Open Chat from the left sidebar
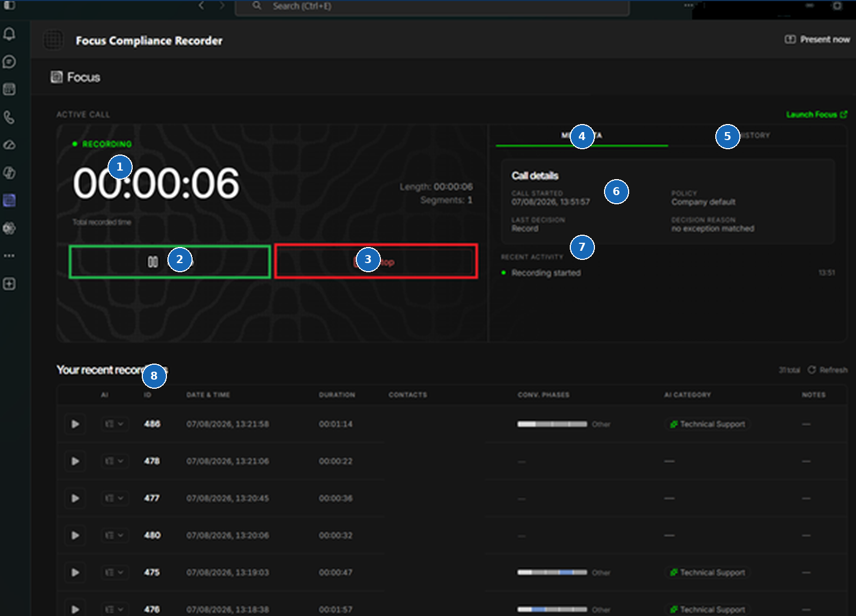 (x=9, y=62)
